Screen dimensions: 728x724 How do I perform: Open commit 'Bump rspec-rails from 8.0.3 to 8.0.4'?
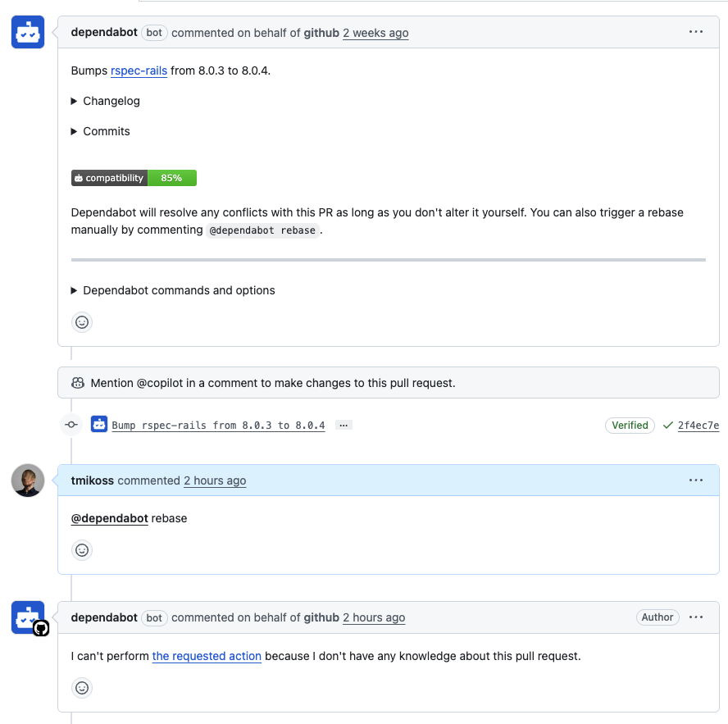tap(218, 426)
